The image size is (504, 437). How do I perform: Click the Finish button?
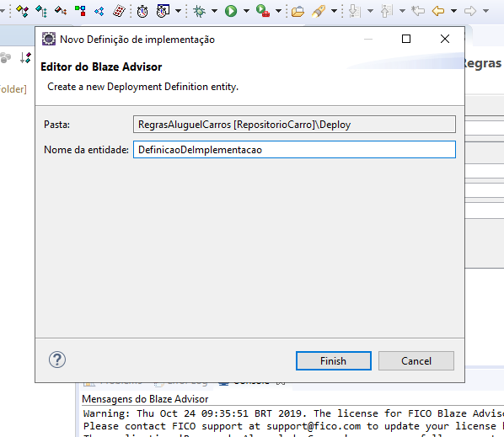[333, 361]
